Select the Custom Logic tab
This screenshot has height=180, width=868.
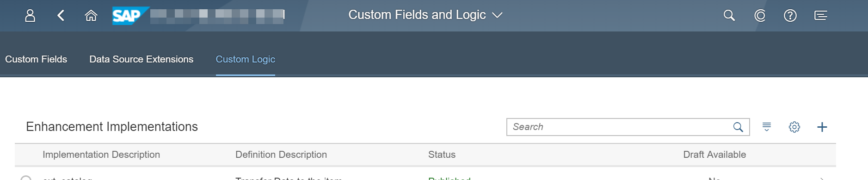(246, 59)
